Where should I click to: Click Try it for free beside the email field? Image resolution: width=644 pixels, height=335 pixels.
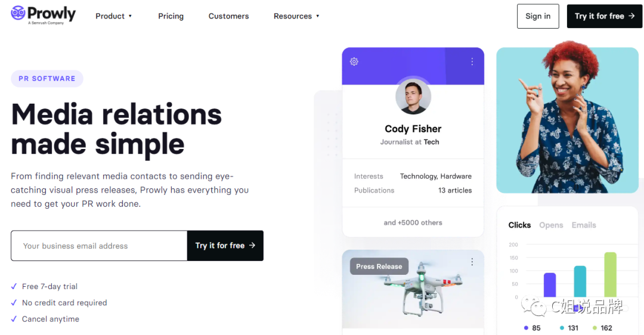point(225,246)
